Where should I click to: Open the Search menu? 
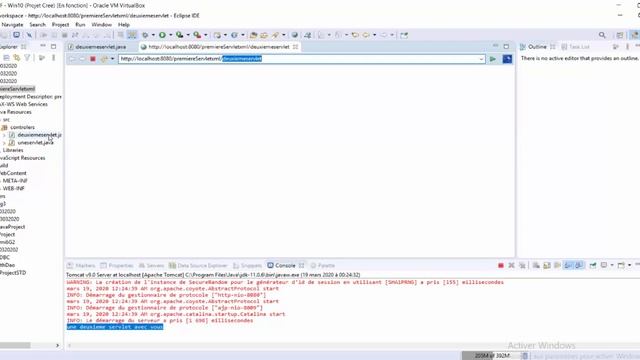click(38, 24)
